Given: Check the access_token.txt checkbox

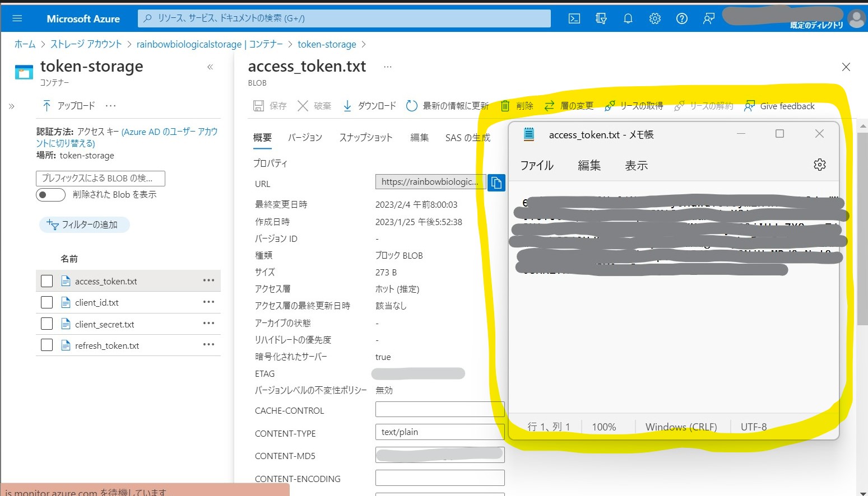Looking at the screenshot, I should pyautogui.click(x=47, y=281).
